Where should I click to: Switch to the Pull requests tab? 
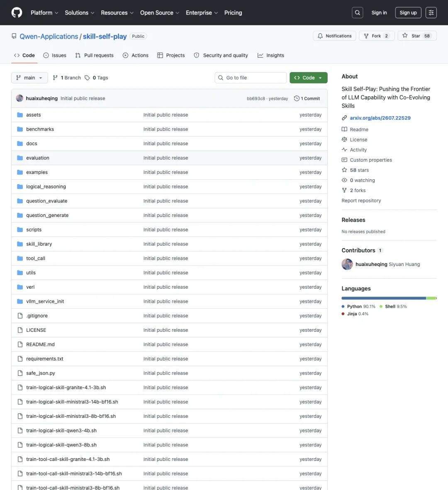(94, 55)
